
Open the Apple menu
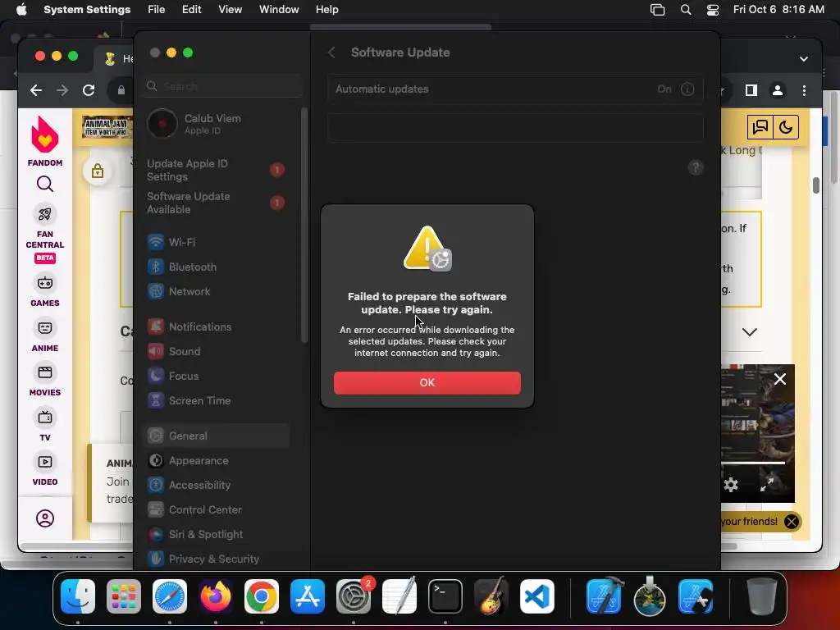[x=21, y=10]
